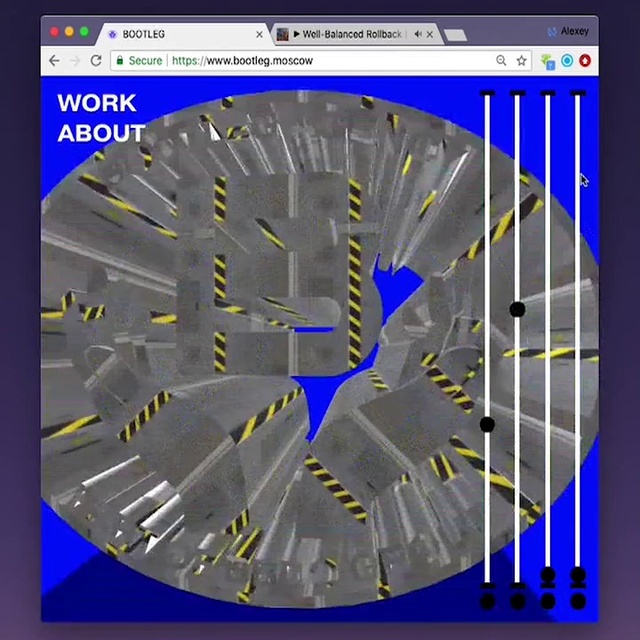Click the blue circular extension icon
The height and width of the screenshot is (640, 640).
point(567,61)
